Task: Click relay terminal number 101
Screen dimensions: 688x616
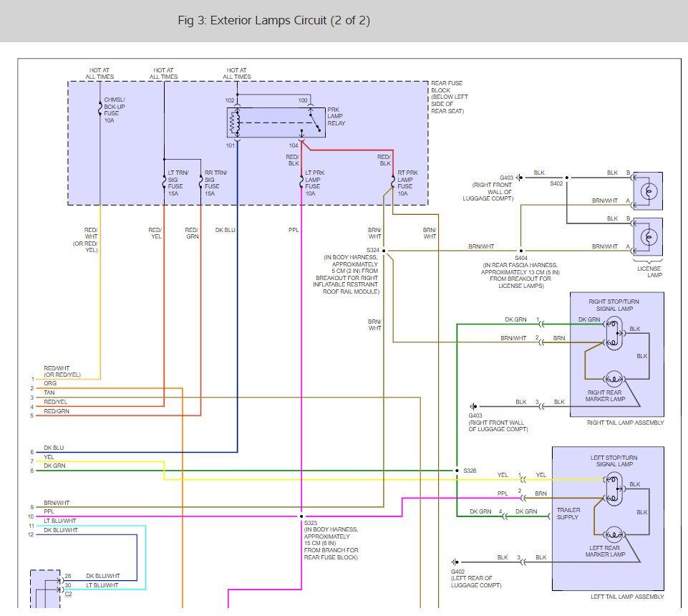Action: click(x=231, y=145)
